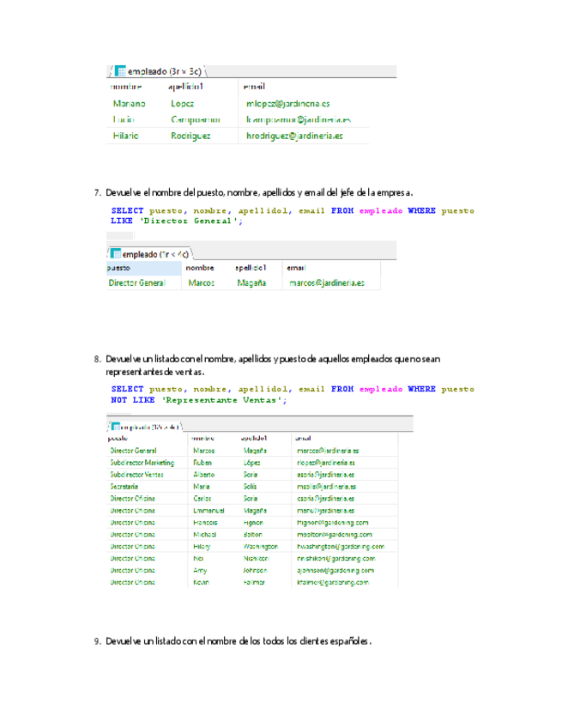Viewport: 562px width, 728px height.
Task: Click the email ffignon@gardening.com
Action: pyautogui.click(x=333, y=522)
